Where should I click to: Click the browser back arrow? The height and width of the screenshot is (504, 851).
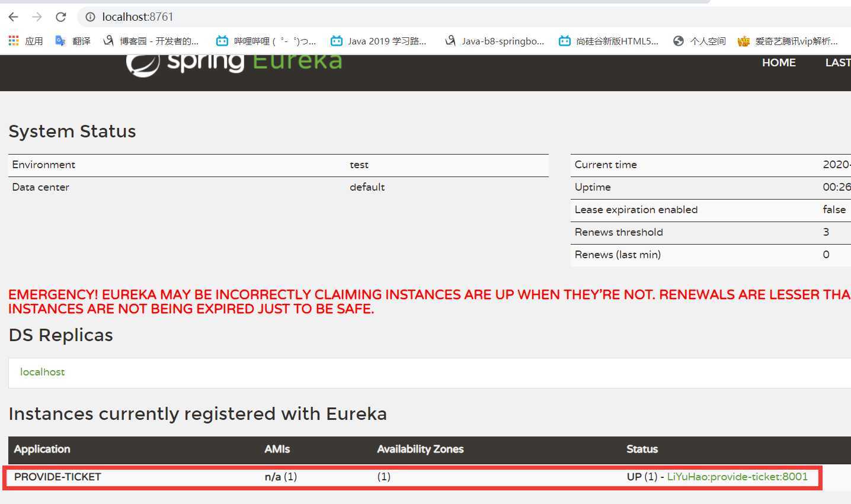pos(14,17)
